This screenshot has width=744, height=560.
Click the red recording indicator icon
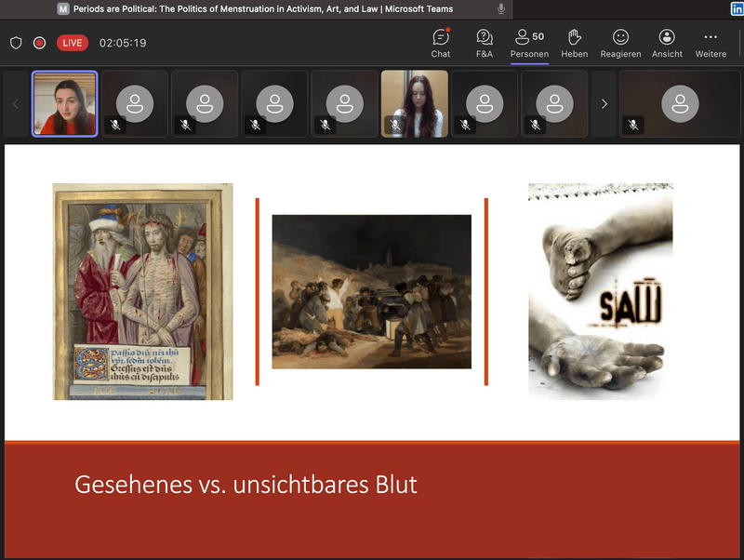[40, 43]
